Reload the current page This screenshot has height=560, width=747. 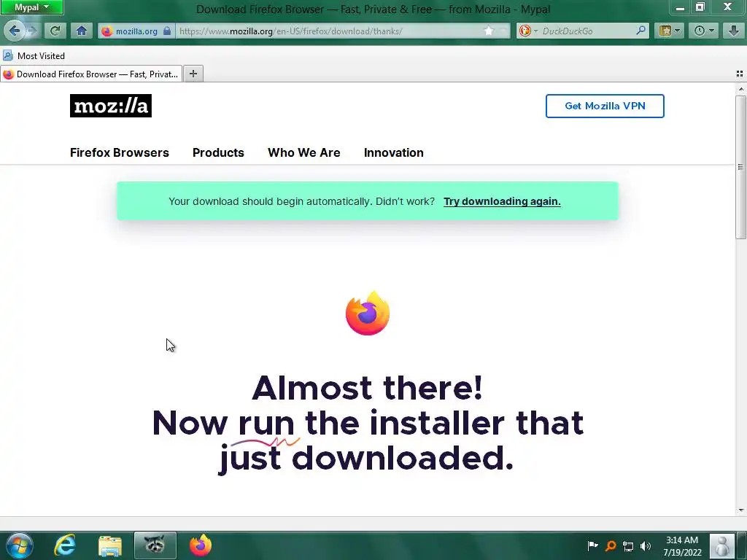tap(55, 31)
